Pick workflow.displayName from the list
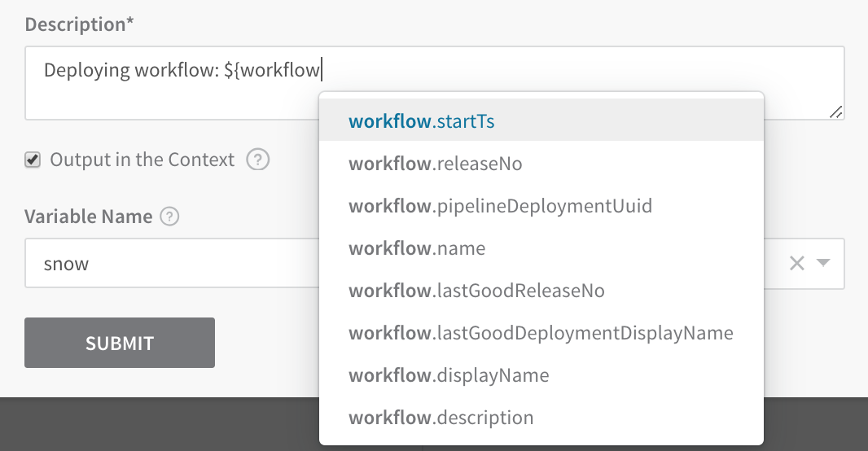Screen dimensions: 868x451 pos(541,375)
